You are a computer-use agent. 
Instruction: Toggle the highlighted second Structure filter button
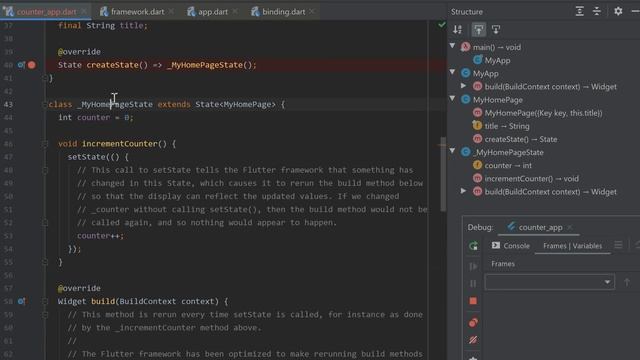click(x=479, y=29)
